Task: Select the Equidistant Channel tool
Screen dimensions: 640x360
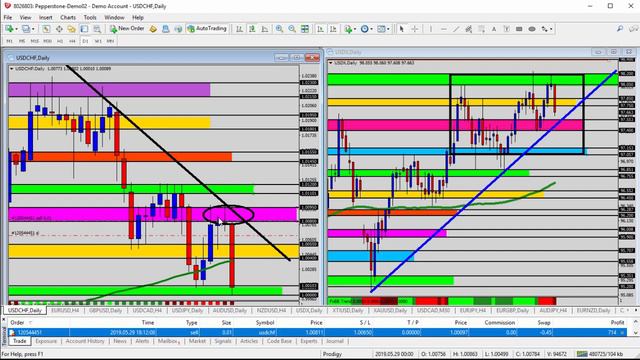Action: (469, 29)
